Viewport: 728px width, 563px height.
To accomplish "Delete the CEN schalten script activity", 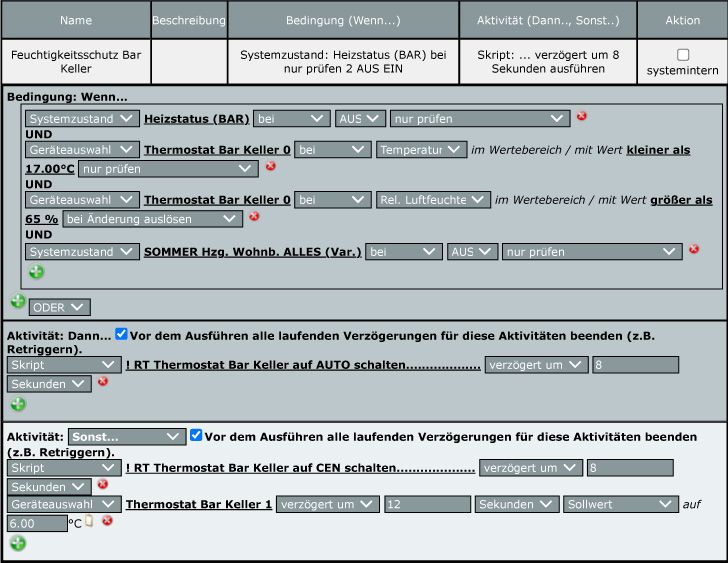I will click(x=103, y=484).
